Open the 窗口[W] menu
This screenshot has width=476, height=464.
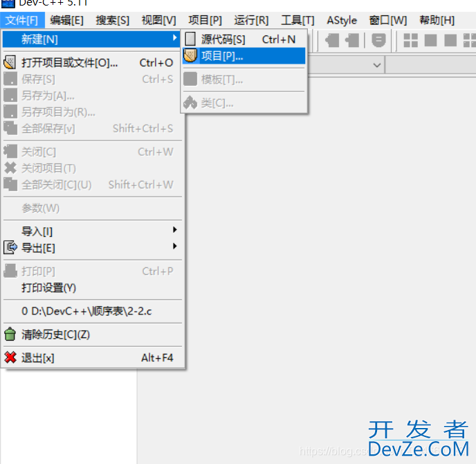click(x=387, y=20)
